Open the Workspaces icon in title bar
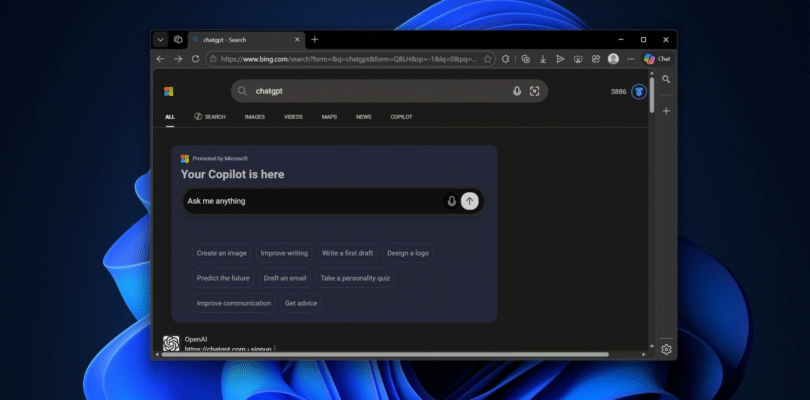Screen dimensions: 810x400 tap(178, 40)
